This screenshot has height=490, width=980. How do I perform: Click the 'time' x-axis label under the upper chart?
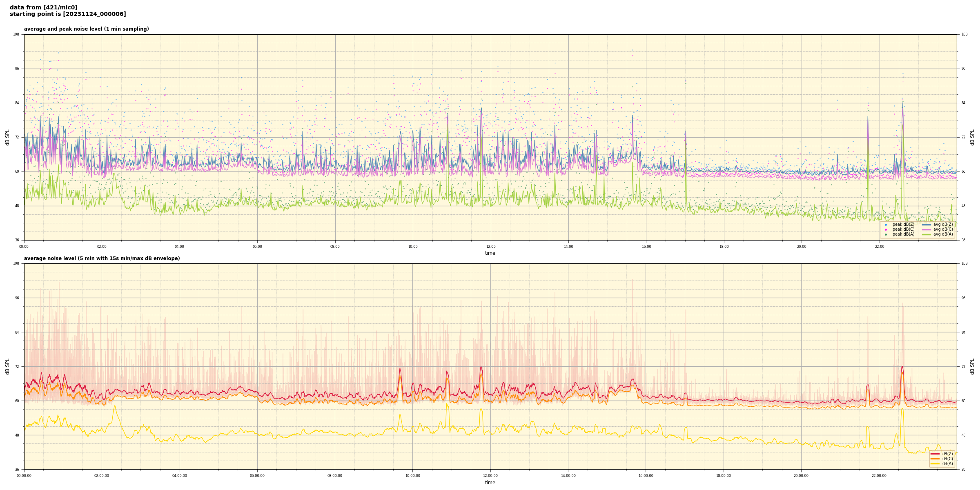pos(490,253)
